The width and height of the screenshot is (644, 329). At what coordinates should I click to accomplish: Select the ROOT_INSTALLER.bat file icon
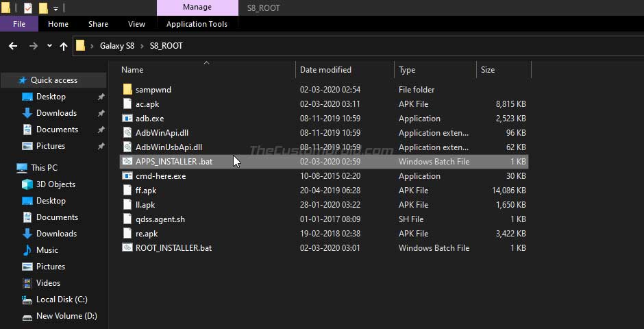(127, 247)
